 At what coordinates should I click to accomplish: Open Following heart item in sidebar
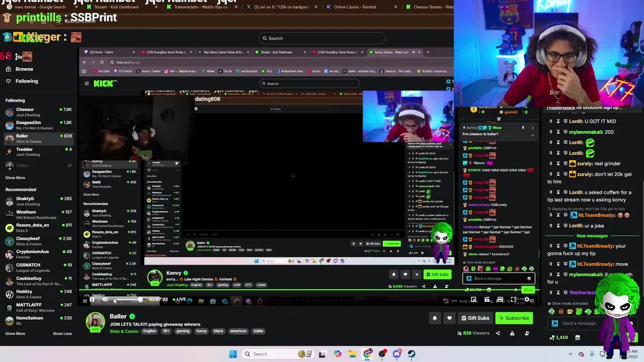[x=27, y=81]
